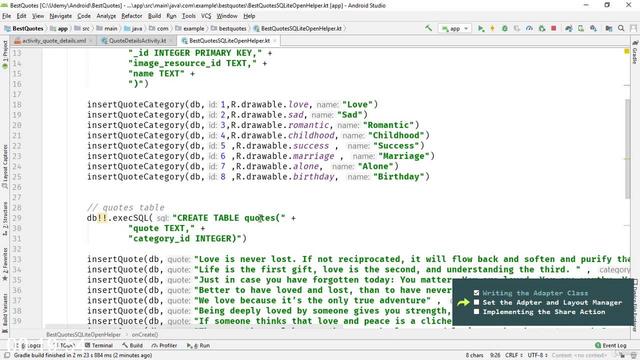Click the Event Log icon

[x=598, y=345]
